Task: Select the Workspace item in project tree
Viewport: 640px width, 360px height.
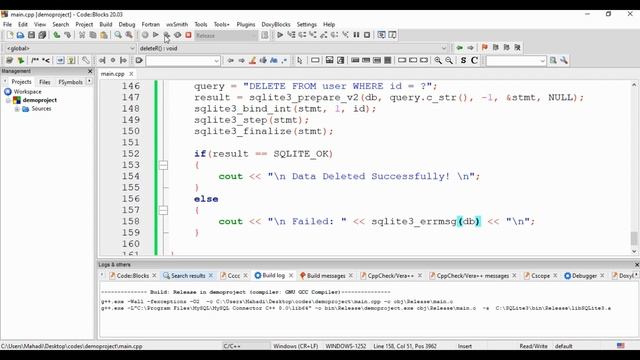Action: [27, 91]
